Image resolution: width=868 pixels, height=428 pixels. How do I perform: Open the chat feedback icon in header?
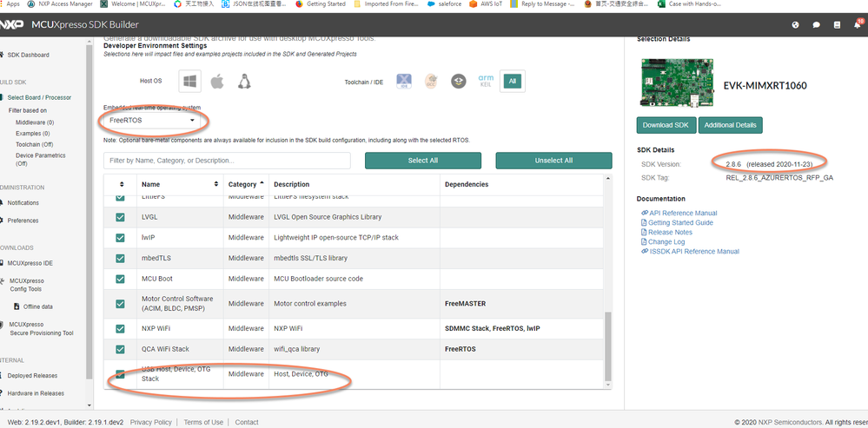[816, 25]
